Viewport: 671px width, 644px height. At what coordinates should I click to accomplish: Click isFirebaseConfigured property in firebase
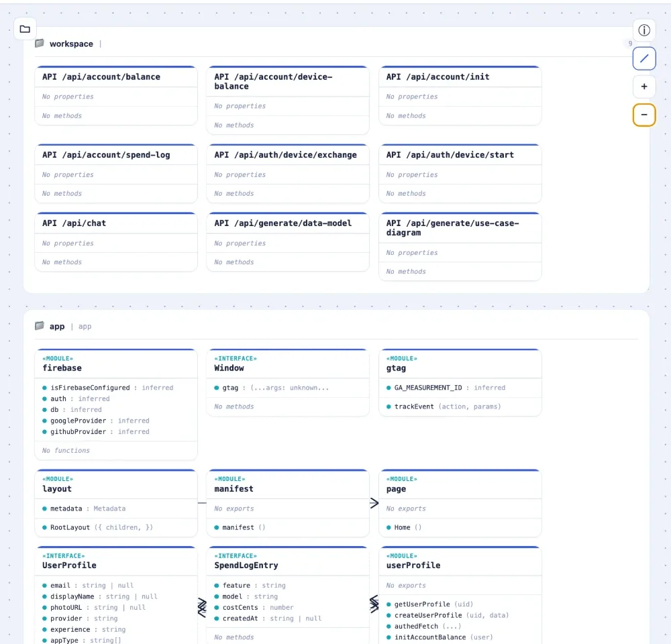point(108,388)
